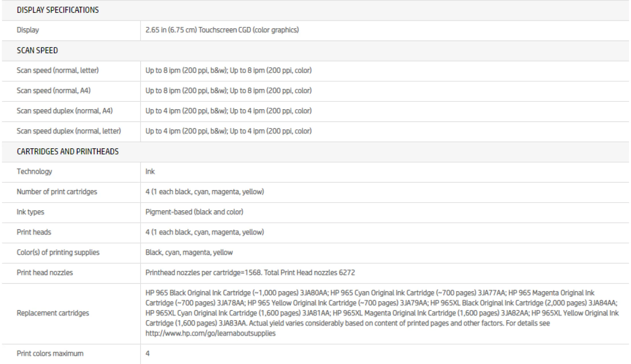The height and width of the screenshot is (364, 631).
Task: Click the Color(s) of printing supplies label
Action: pos(58,252)
